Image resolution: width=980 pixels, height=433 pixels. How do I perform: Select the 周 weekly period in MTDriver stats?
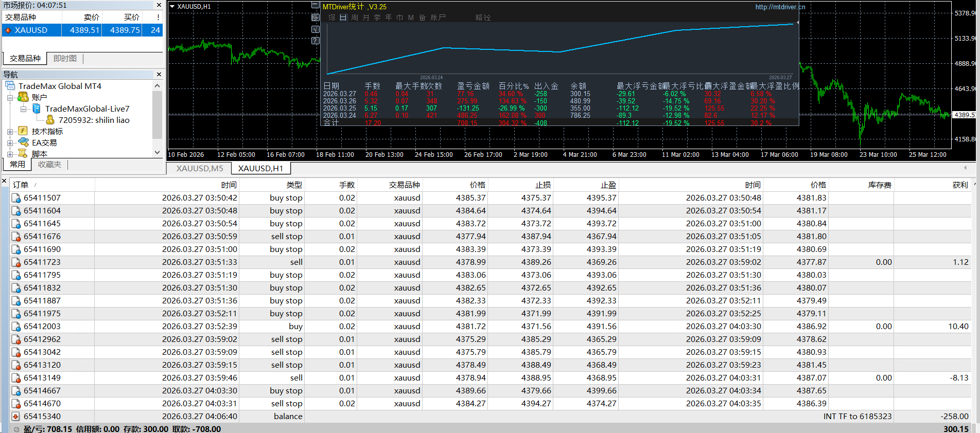[x=355, y=17]
